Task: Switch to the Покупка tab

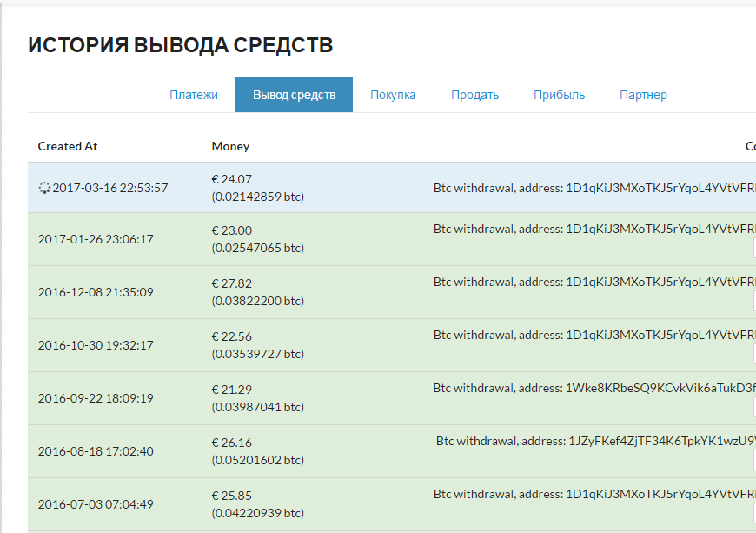Action: (393, 95)
